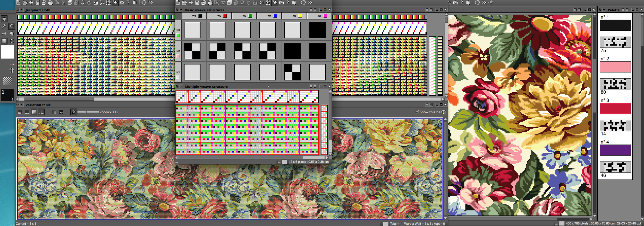Toggle the W5 weave cell in row w1
This screenshot has height=226, width=644.
292,72
